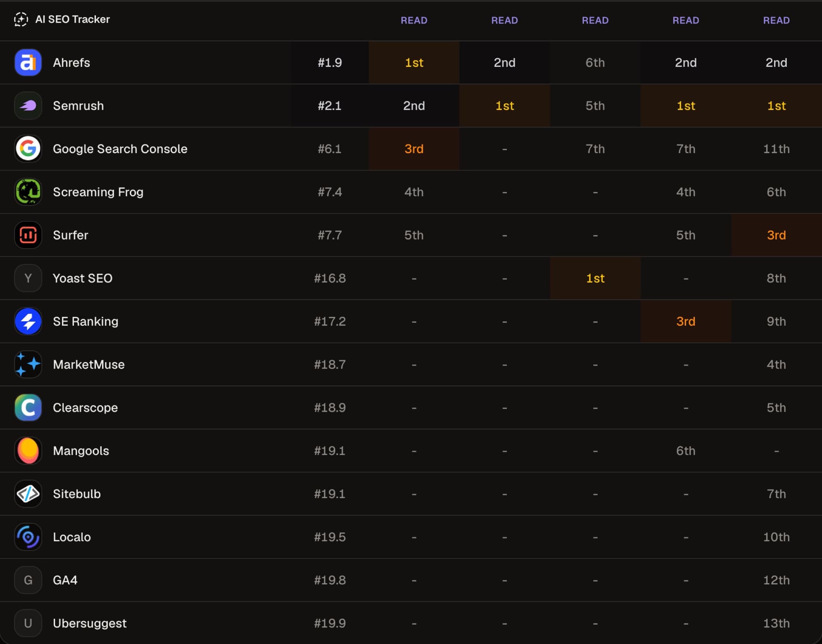This screenshot has height=644, width=822.
Task: Click the Ahrefs logo icon
Action: (28, 63)
